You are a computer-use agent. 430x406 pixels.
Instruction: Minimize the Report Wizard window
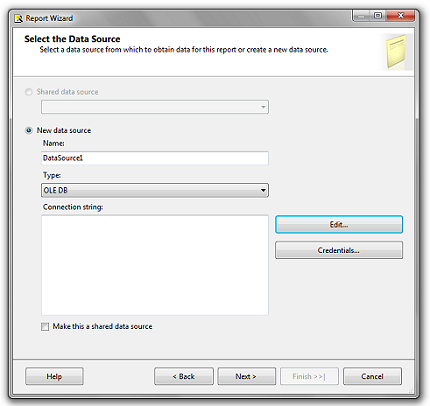[x=361, y=15]
